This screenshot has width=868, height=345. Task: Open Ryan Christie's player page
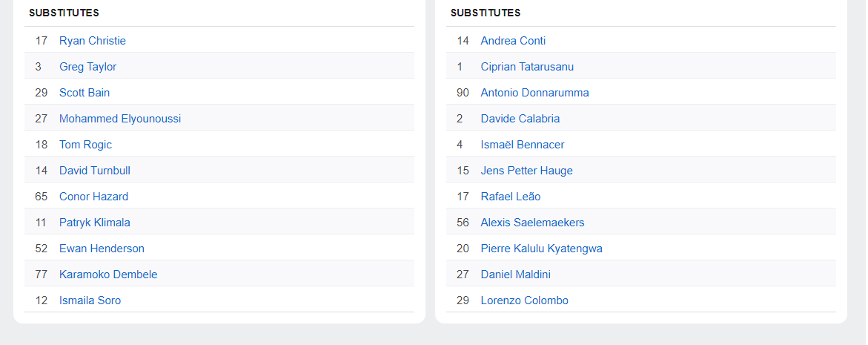93,41
